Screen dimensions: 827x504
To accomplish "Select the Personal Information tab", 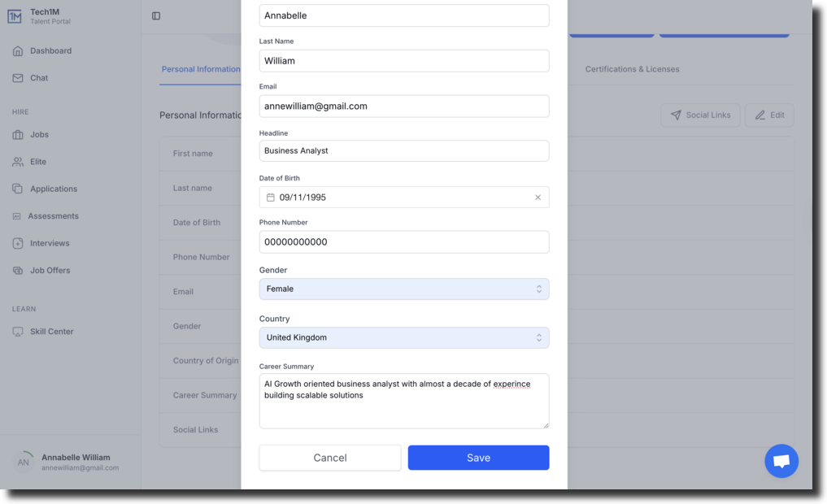I will 200,69.
